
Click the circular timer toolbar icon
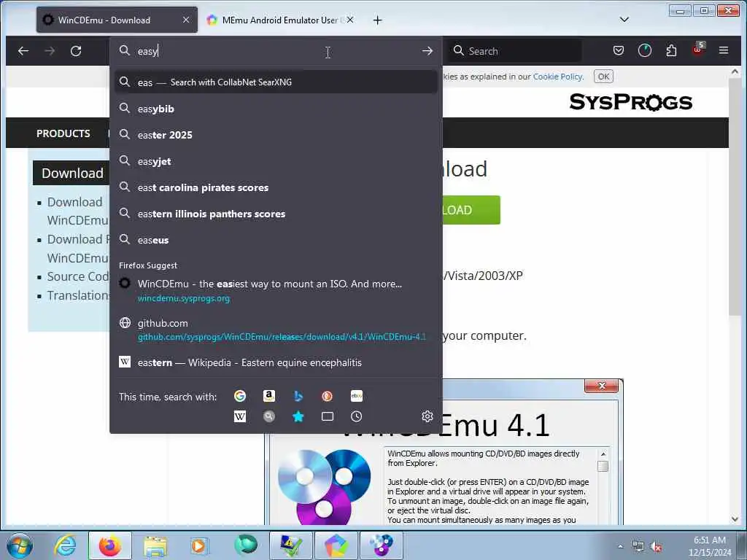(645, 50)
